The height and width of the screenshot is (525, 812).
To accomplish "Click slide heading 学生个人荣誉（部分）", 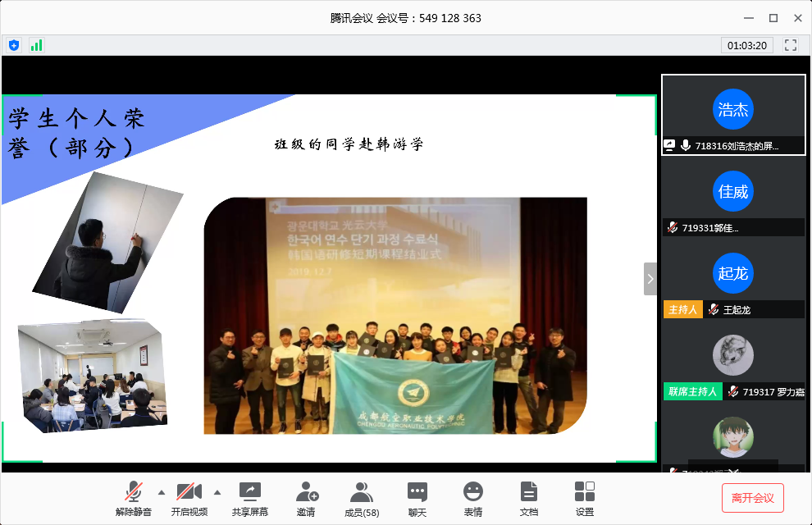I will click(x=76, y=133).
